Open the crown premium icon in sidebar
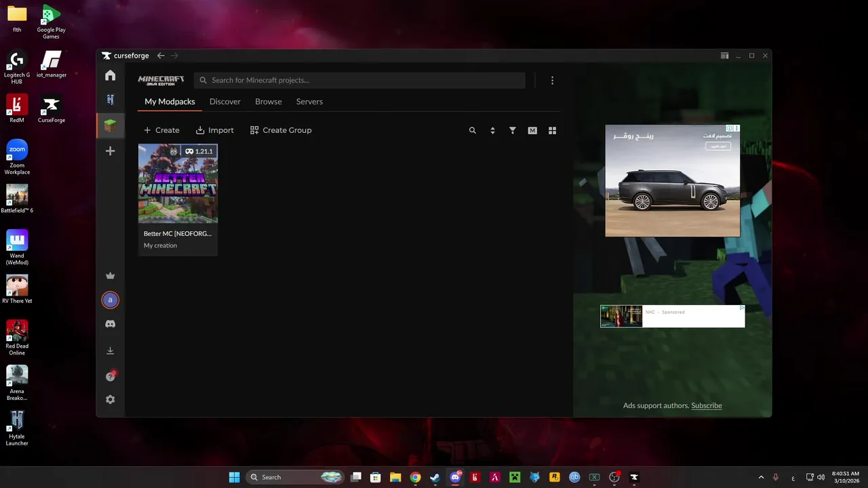This screenshot has width=868, height=488. pos(111,275)
